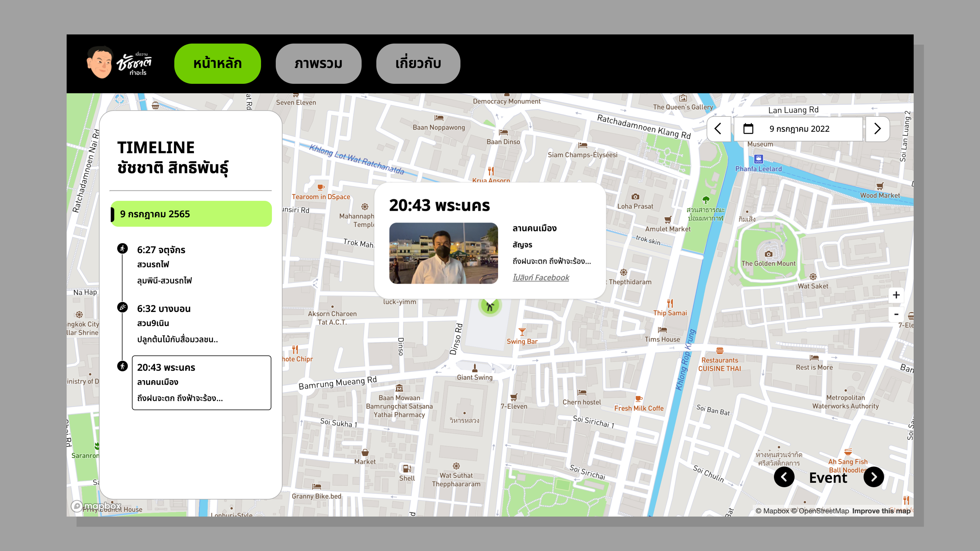The height and width of the screenshot is (551, 980).
Task: Click the Wood Market shop icon
Action: (x=880, y=186)
